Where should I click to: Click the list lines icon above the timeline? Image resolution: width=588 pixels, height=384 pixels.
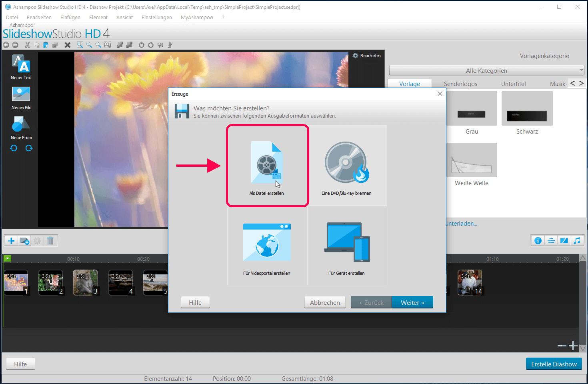pyautogui.click(x=551, y=240)
